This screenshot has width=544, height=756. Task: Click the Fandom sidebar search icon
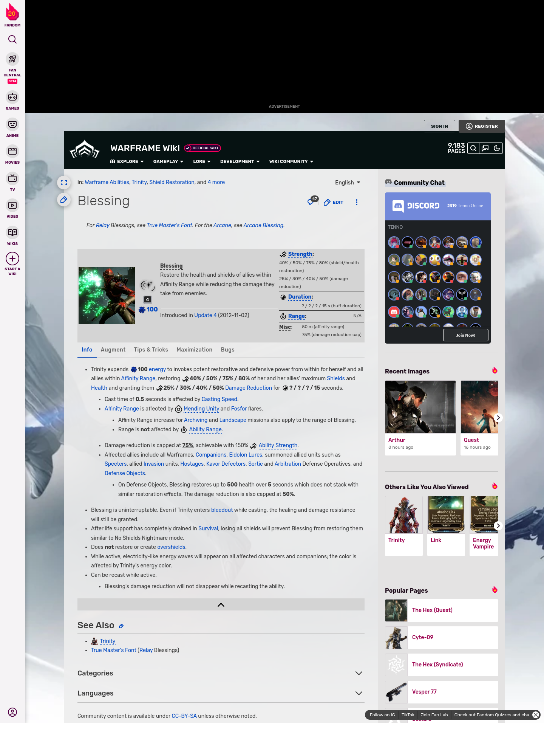click(12, 40)
